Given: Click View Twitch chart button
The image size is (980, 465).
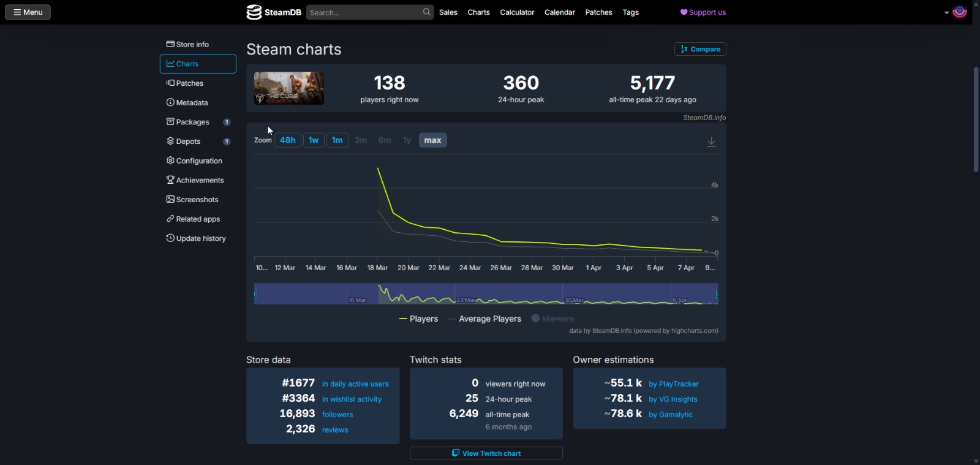Looking at the screenshot, I should click(x=486, y=453).
